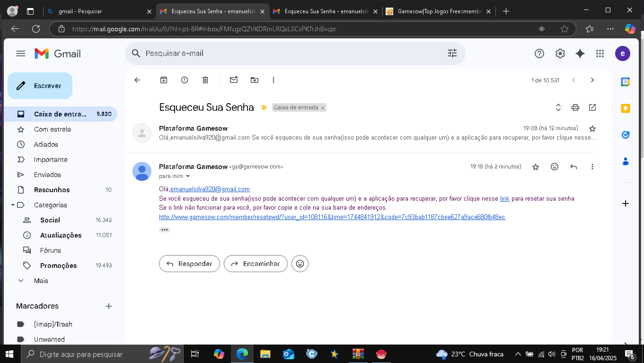This screenshot has width=644, height=363.
Task: Click the Encaminhar button
Action: pyautogui.click(x=256, y=264)
